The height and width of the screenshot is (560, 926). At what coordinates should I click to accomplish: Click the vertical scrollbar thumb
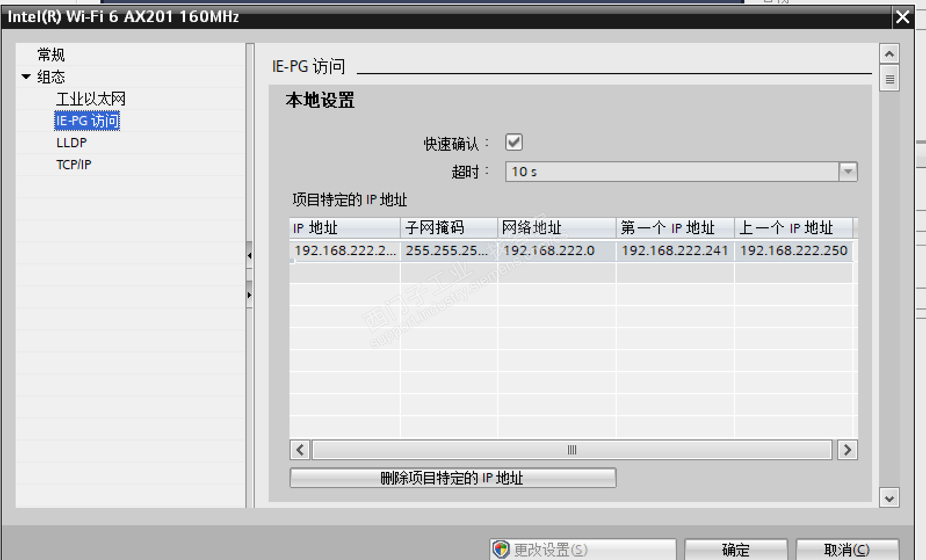point(889,78)
